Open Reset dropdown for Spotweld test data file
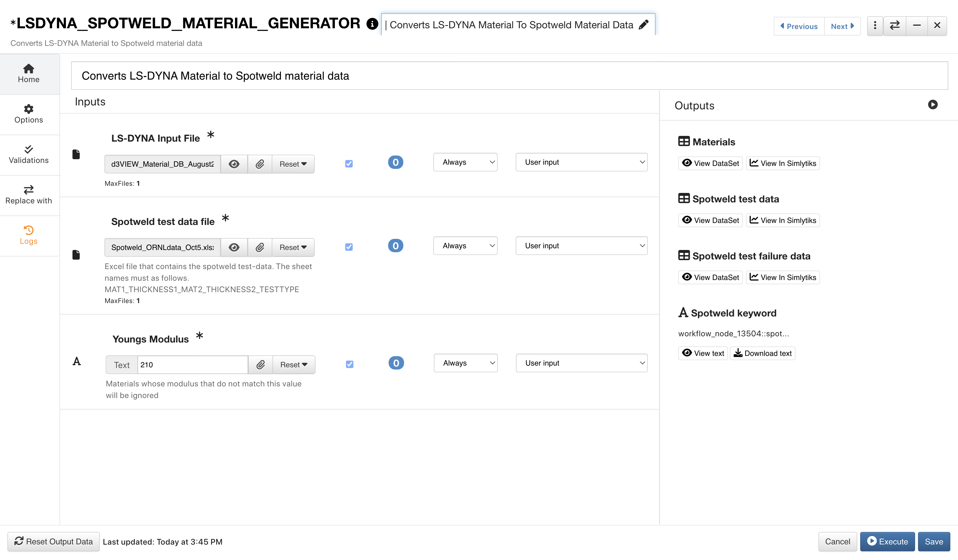Viewport: 958px width, 560px height. tap(293, 247)
